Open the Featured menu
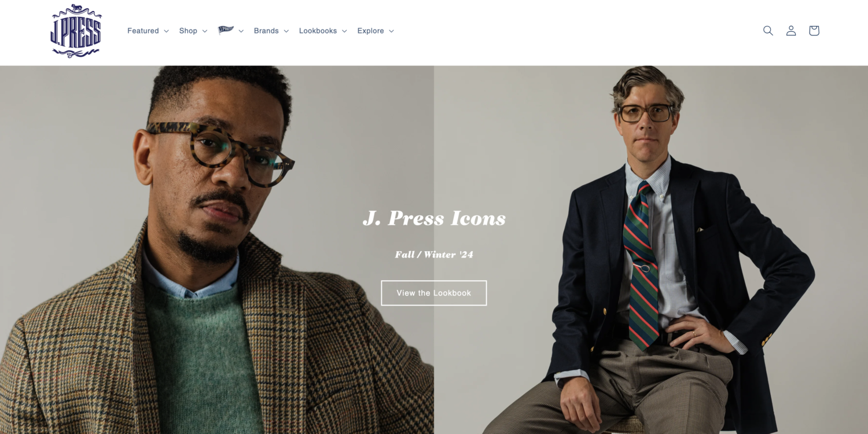The width and height of the screenshot is (868, 434). point(143,31)
